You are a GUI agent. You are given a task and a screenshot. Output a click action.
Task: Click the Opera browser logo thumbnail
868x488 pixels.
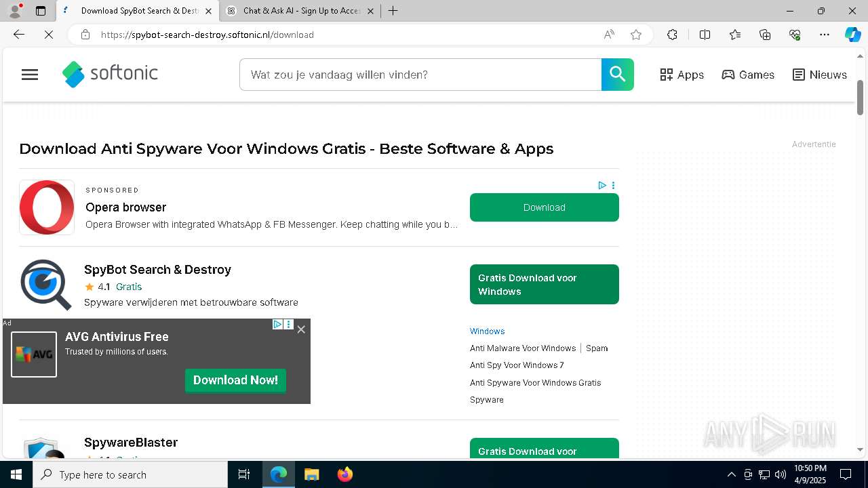pyautogui.click(x=47, y=207)
